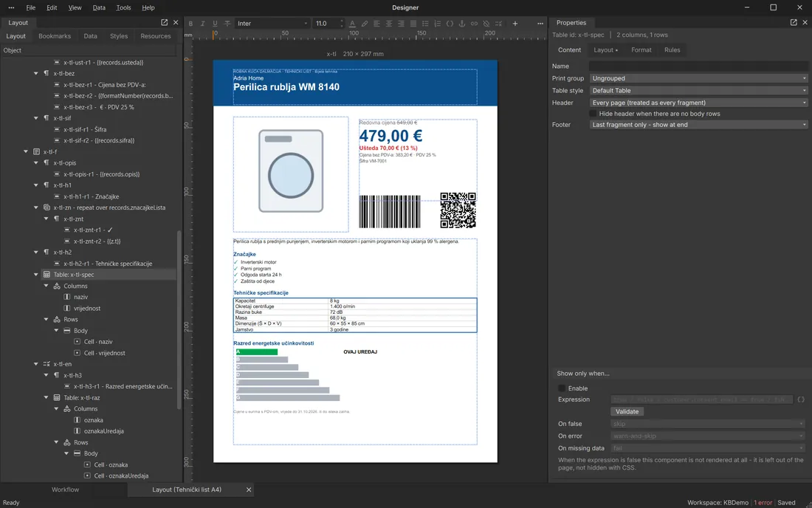Open the toolbar overflow ellipsis menu
The height and width of the screenshot is (508, 812).
tap(540, 24)
